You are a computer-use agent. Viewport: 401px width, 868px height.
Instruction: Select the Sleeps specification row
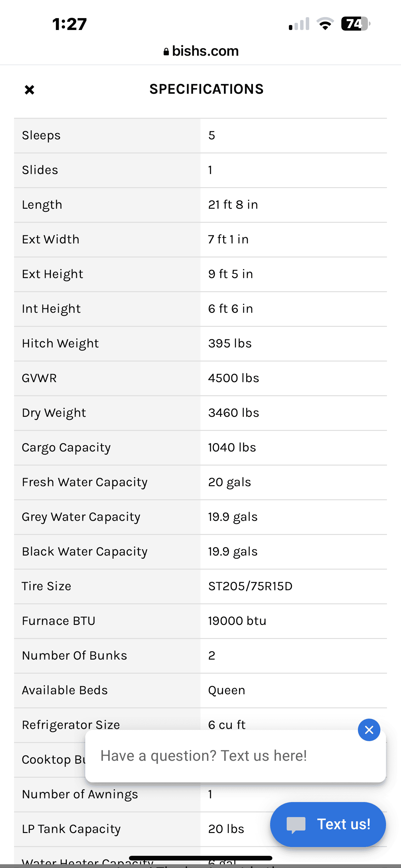coord(200,136)
